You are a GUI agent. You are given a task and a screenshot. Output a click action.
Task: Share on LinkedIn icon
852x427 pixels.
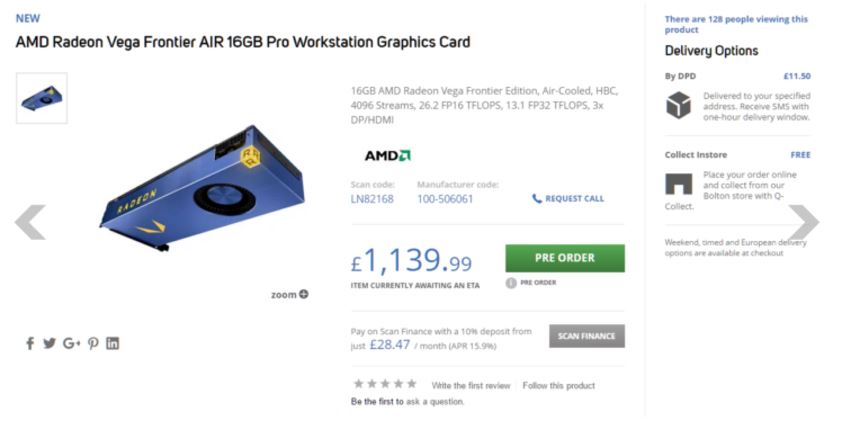point(112,343)
